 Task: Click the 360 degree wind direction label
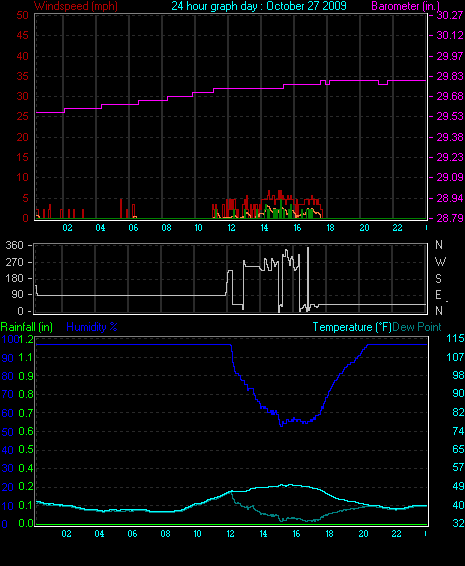coord(14,245)
